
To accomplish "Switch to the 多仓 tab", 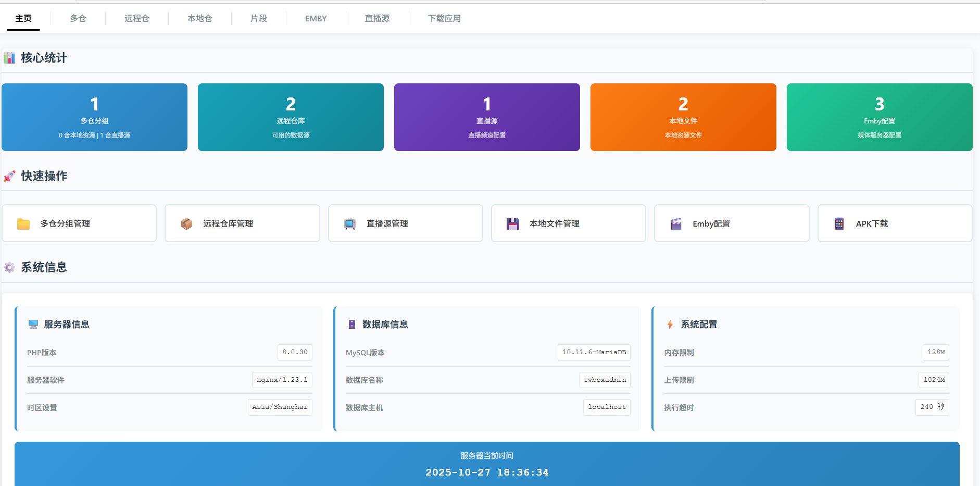I will pos(78,18).
